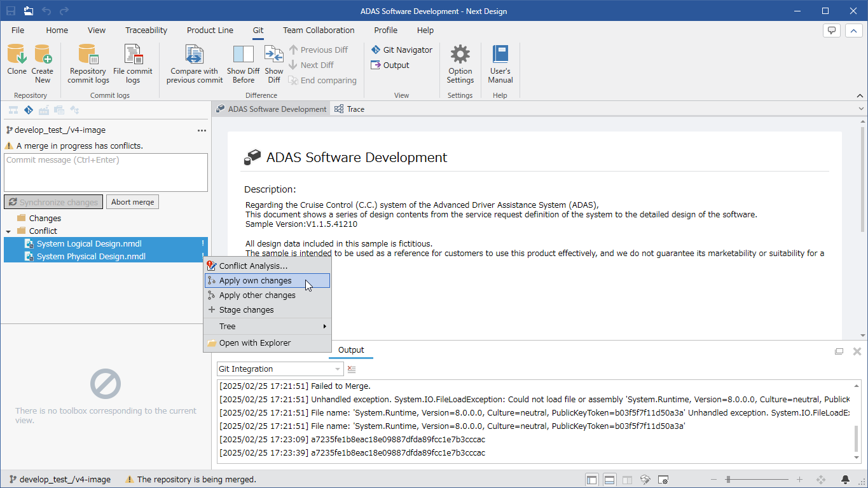The image size is (868, 488).
Task: Click Git Navigator in View group
Action: 401,50
